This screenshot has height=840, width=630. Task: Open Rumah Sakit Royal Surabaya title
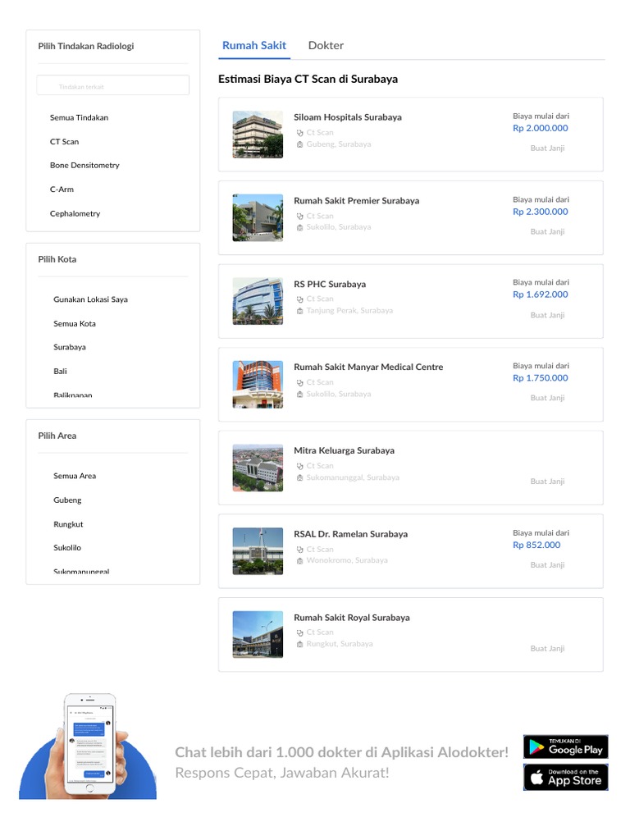351,617
